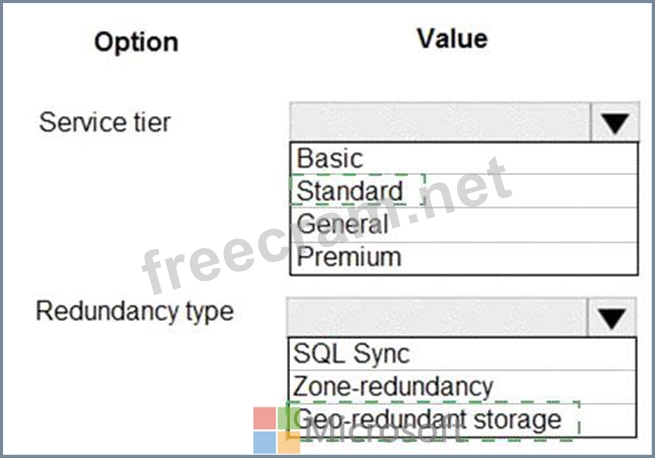Expand the Redundancy type dropdown arrow
Image resolution: width=655 pixels, height=458 pixels.
click(610, 318)
